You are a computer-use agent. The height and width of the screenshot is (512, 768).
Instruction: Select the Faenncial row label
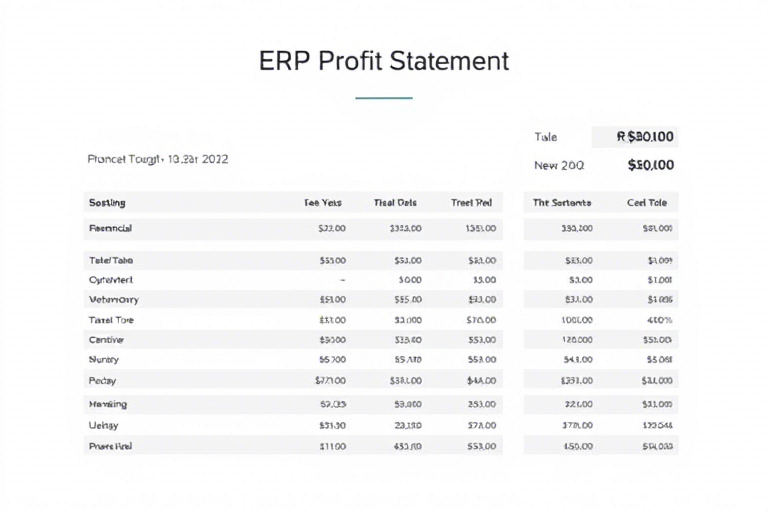point(110,228)
